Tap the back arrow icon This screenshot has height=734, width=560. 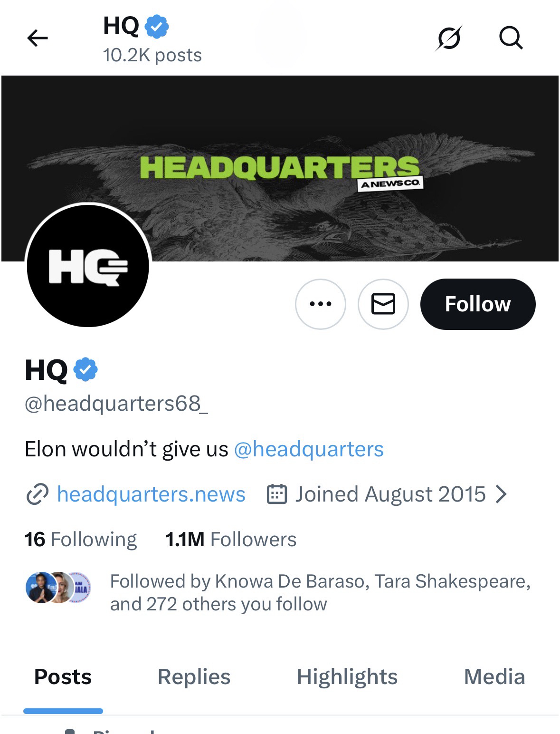[38, 38]
